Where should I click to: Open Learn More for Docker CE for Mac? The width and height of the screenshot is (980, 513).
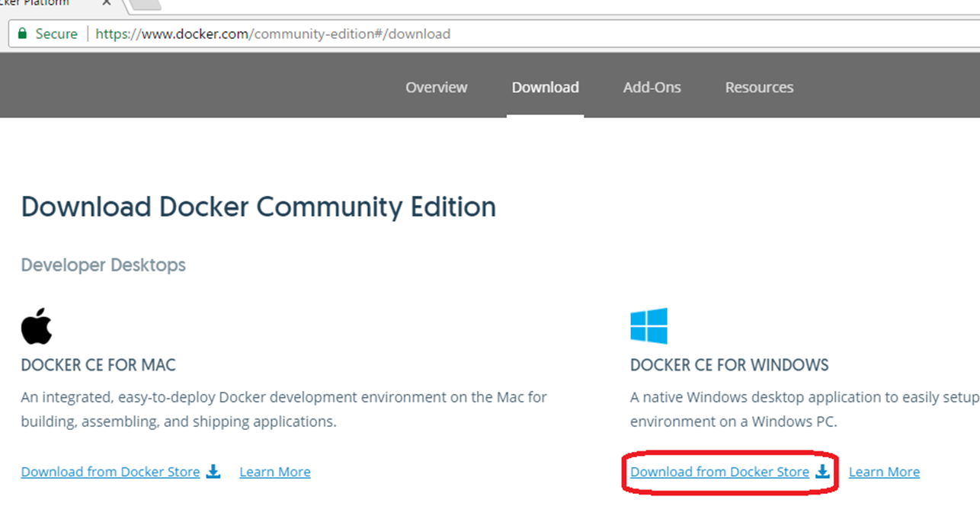pos(274,472)
